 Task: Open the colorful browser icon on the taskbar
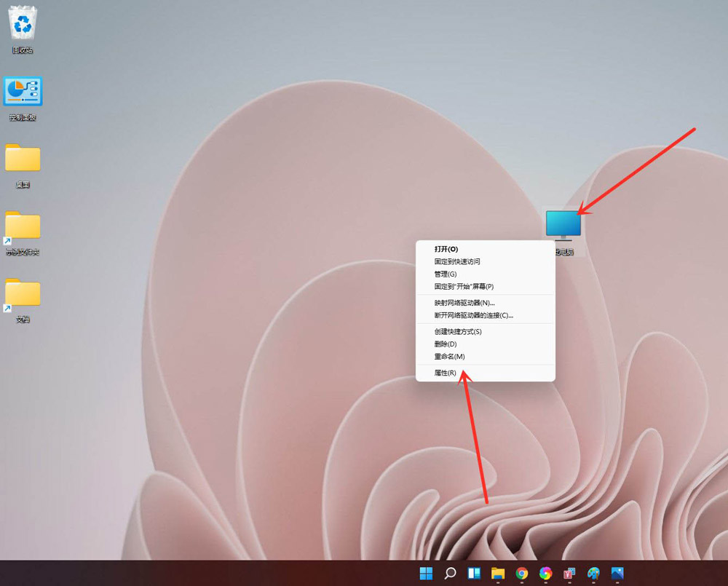click(x=545, y=574)
